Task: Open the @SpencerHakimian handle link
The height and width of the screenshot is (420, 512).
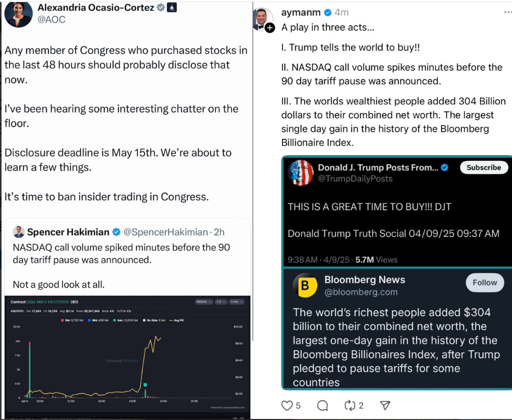Action: click(x=166, y=232)
